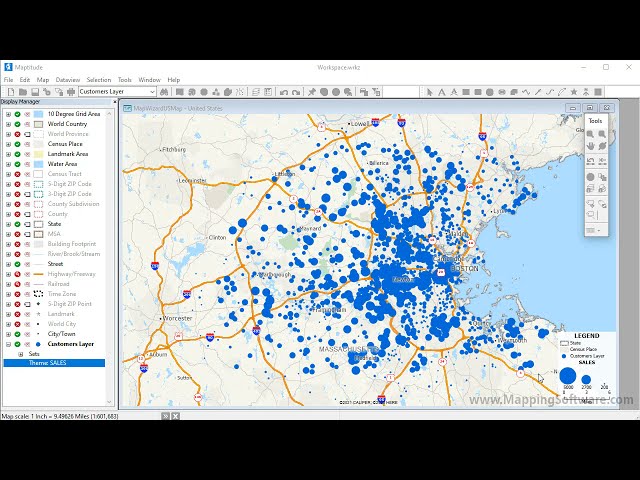The height and width of the screenshot is (480, 640).
Task: Toggle visibility of Street layer
Action: coord(18,264)
